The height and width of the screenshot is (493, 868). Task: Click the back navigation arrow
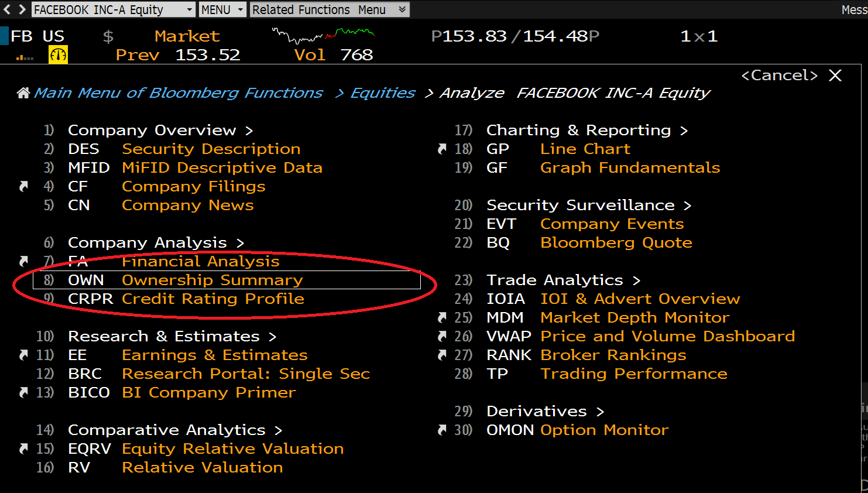pos(7,9)
